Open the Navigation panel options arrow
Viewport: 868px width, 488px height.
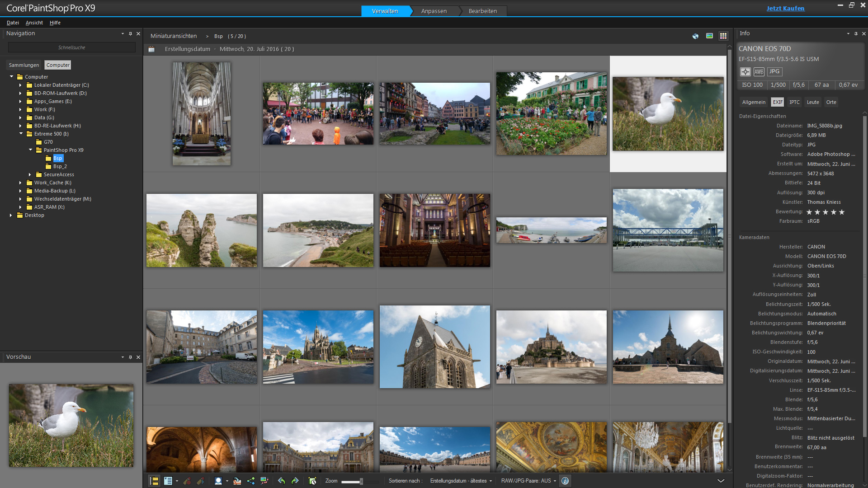click(x=123, y=34)
